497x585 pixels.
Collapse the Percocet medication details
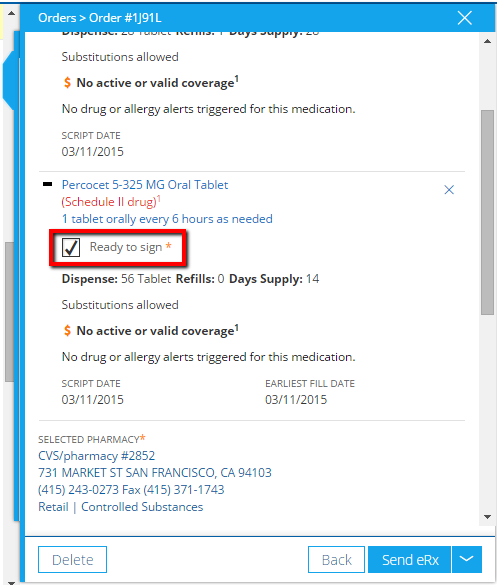47,184
